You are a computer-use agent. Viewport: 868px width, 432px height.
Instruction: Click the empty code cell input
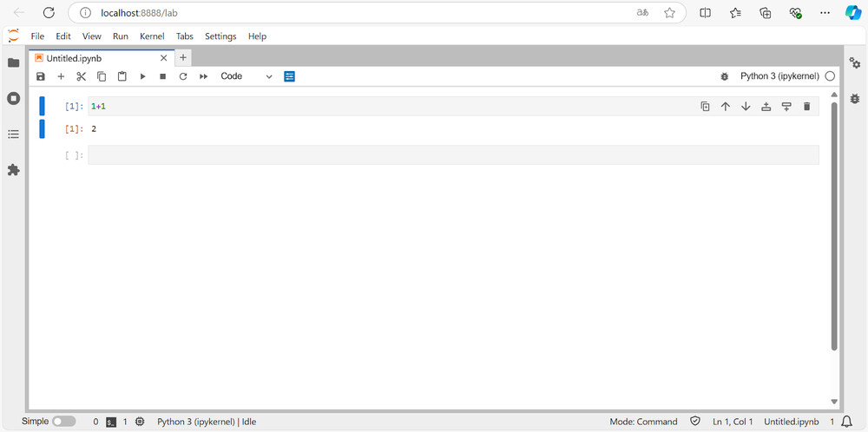(453, 155)
